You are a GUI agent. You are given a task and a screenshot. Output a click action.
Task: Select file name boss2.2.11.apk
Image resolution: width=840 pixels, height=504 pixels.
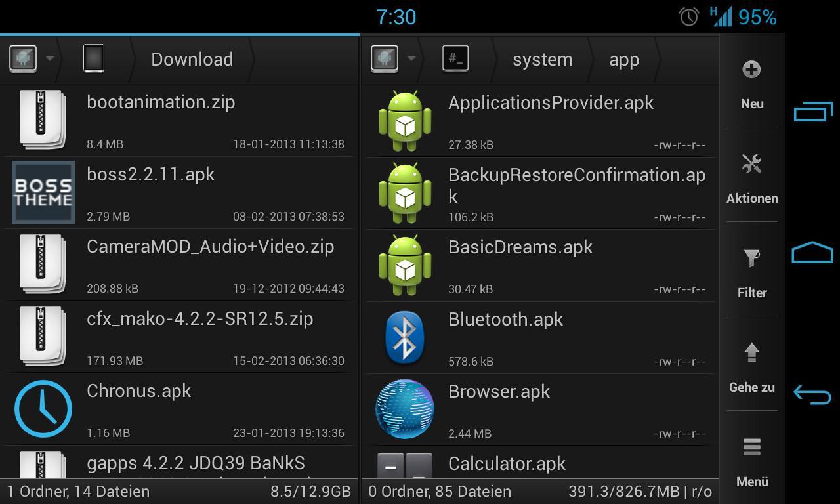[151, 175]
